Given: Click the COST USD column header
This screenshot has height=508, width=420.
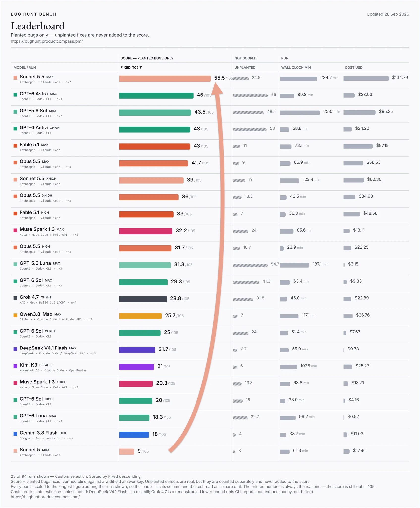Looking at the screenshot, I should tap(354, 68).
